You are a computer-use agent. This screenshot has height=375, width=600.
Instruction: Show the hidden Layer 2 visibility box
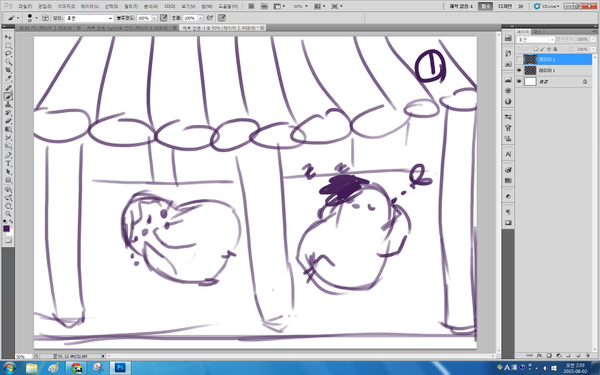coord(519,59)
